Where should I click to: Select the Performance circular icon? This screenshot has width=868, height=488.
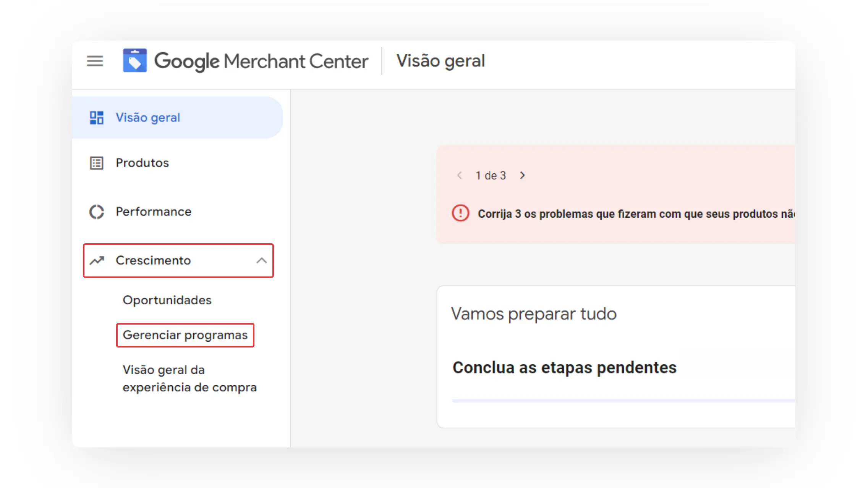pos(96,212)
